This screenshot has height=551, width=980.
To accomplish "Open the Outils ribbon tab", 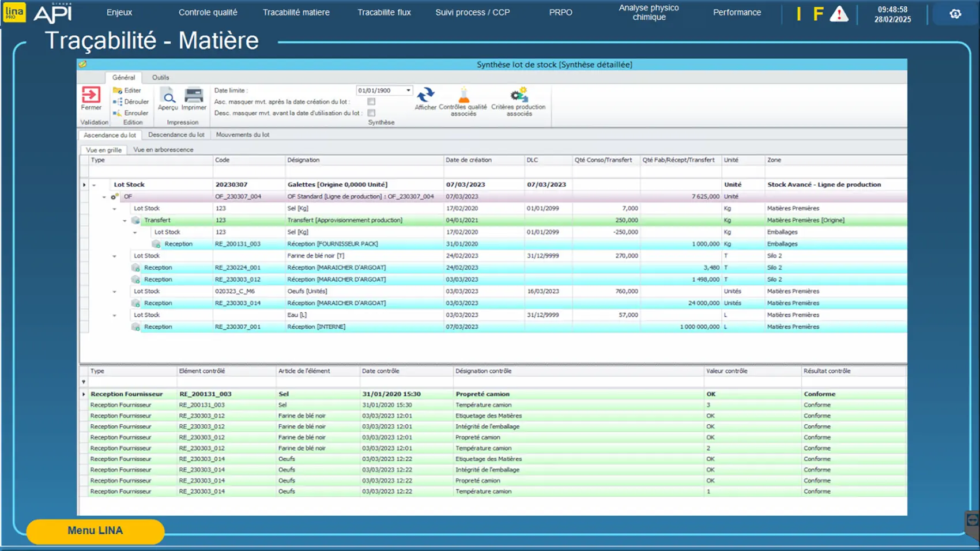I will 160,77.
